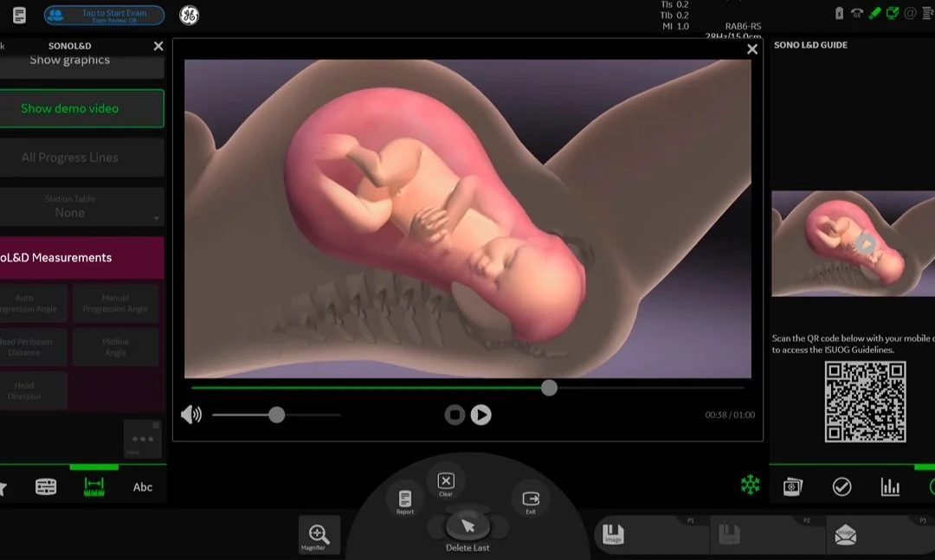Open the Report button

405,499
